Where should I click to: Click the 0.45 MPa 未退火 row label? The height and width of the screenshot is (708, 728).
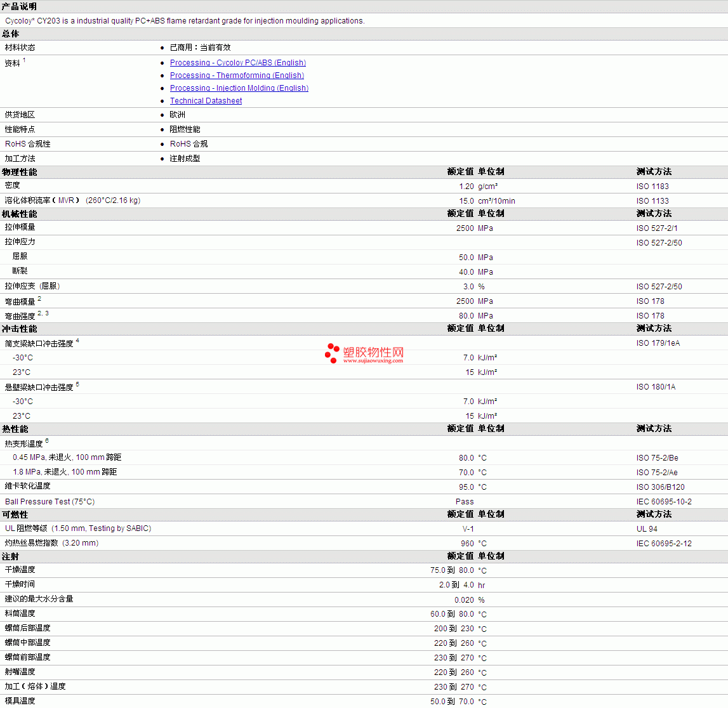[x=67, y=457]
